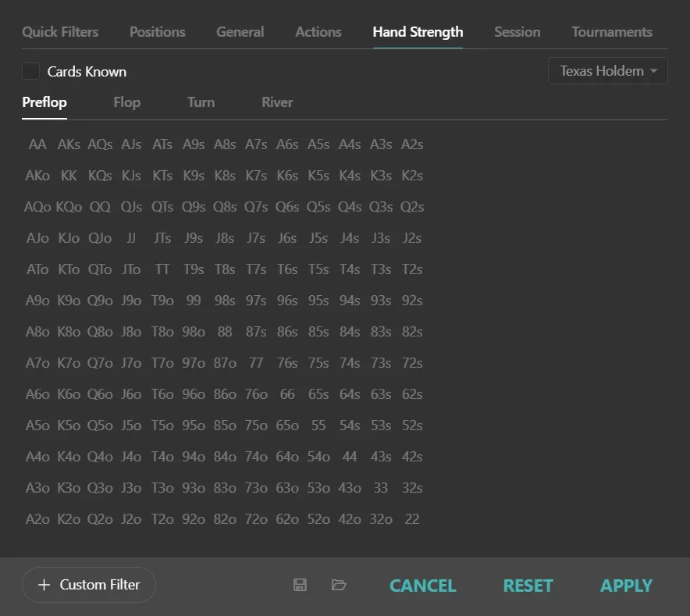This screenshot has height=616, width=690.
Task: Open the River street tab
Action: (277, 102)
